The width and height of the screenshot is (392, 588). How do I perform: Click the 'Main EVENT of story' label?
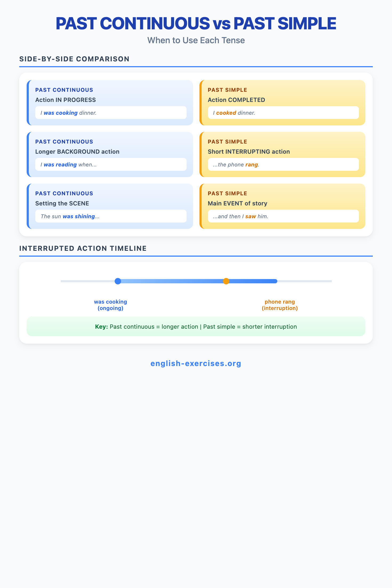coord(237,204)
